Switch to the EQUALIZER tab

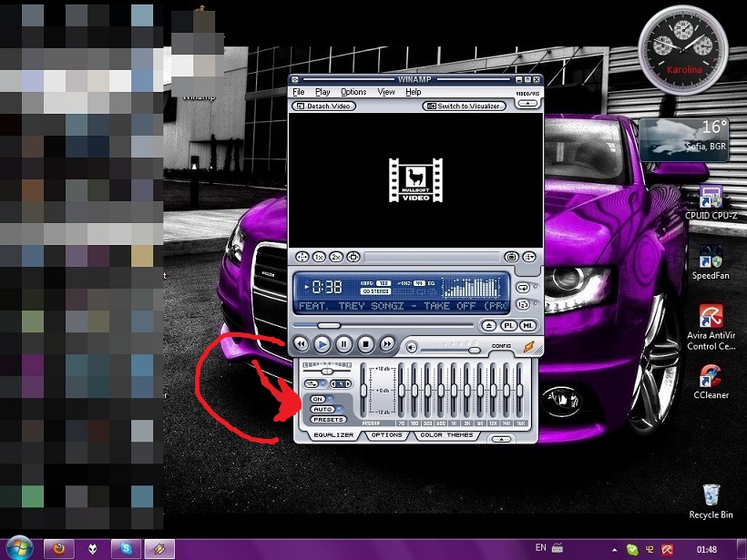(333, 435)
